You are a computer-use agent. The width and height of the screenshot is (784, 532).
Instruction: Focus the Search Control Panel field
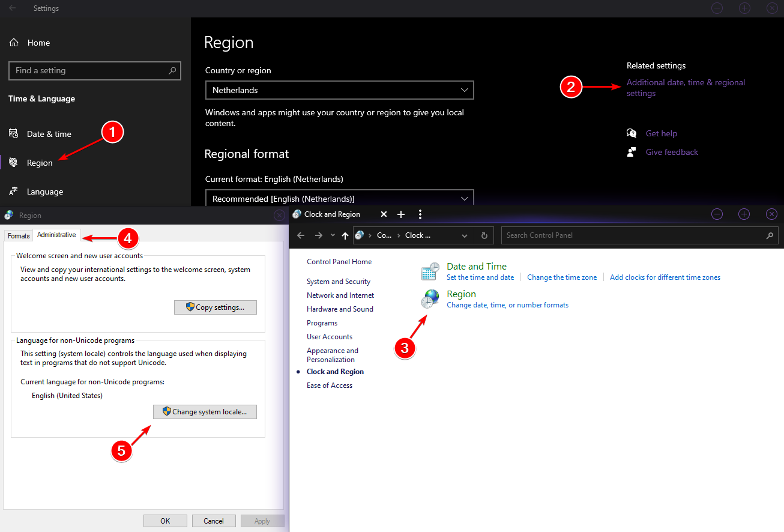[x=640, y=235]
